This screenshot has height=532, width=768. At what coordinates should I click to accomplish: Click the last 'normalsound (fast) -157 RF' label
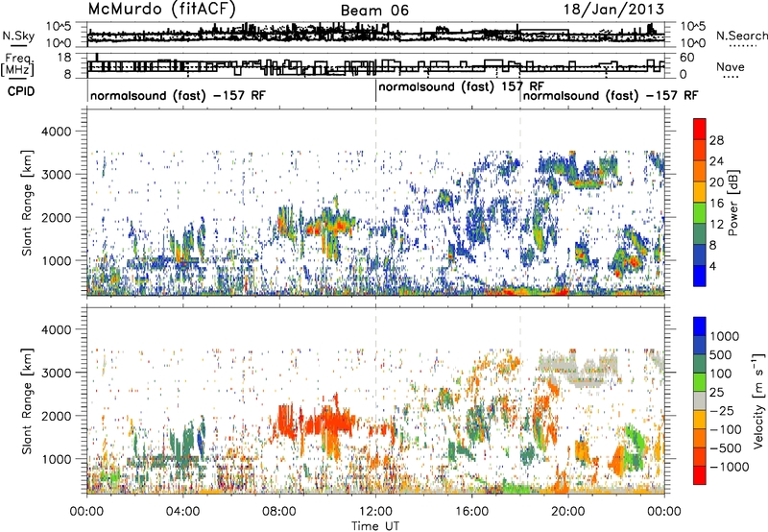coord(611,95)
